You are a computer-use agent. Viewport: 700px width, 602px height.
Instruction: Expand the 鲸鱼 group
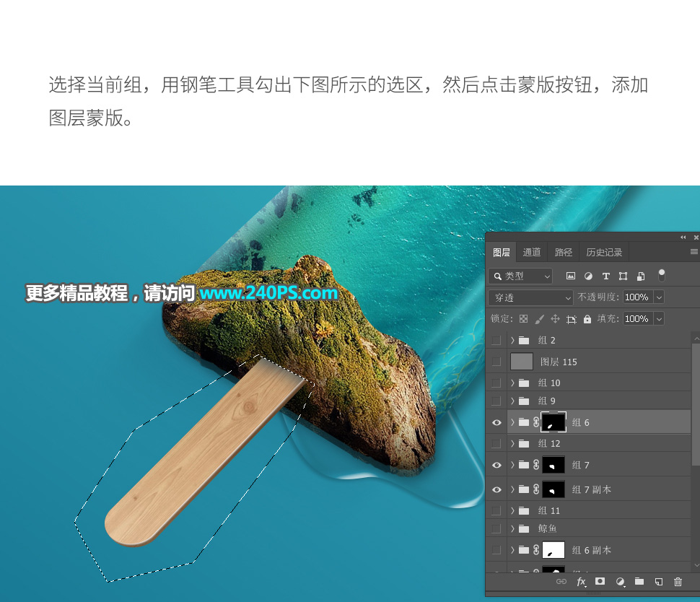[512, 528]
